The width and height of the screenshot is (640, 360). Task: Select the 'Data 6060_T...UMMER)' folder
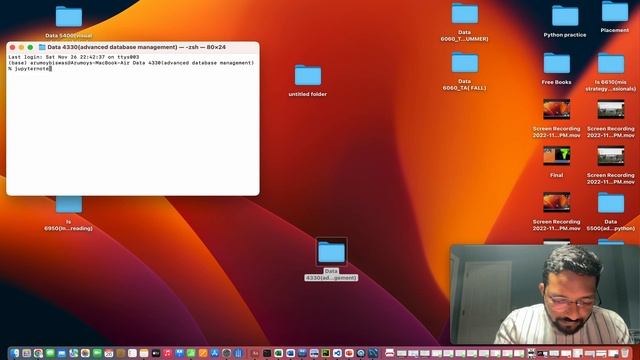pos(464,22)
